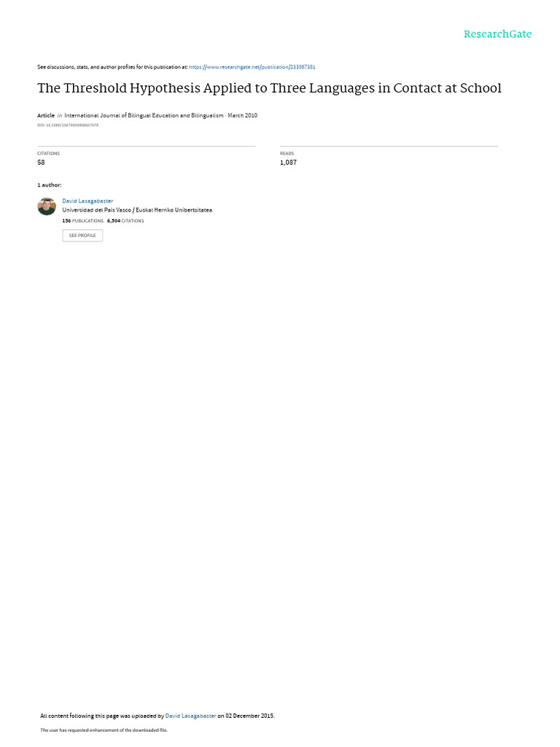The height and width of the screenshot is (747, 560).
Task: Click the journal name International Journal of Bilingual Education
Action: coord(144,115)
